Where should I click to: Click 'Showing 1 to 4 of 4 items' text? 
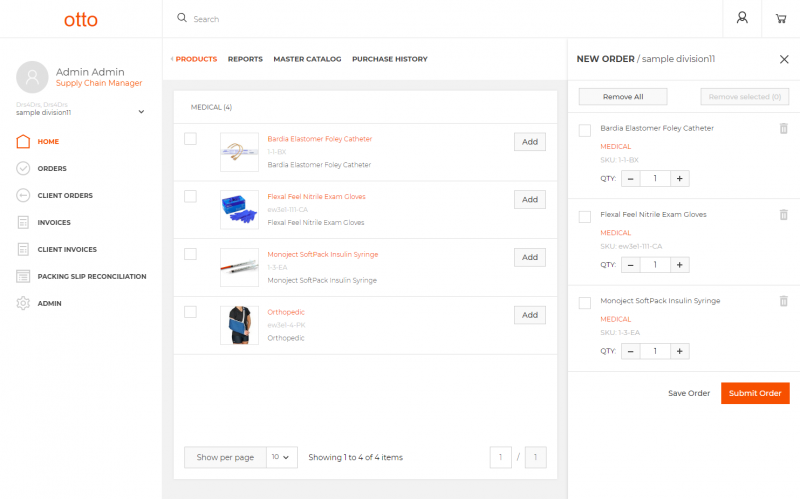point(356,457)
